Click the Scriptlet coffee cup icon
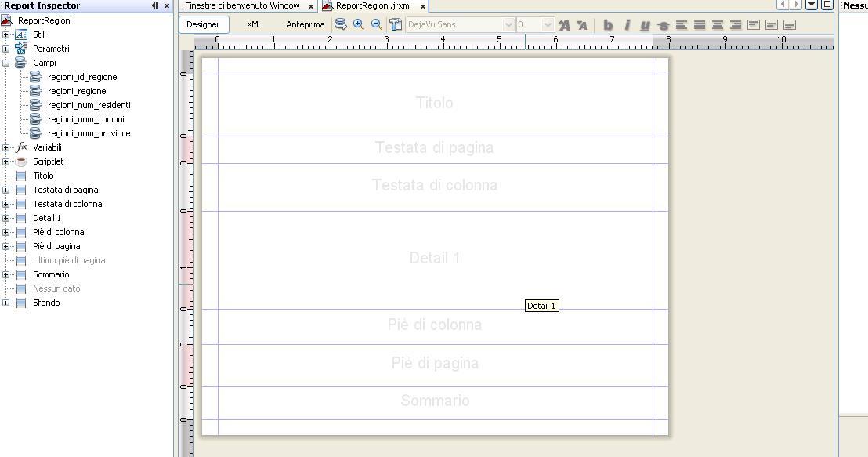The image size is (868, 457). pyautogui.click(x=21, y=161)
